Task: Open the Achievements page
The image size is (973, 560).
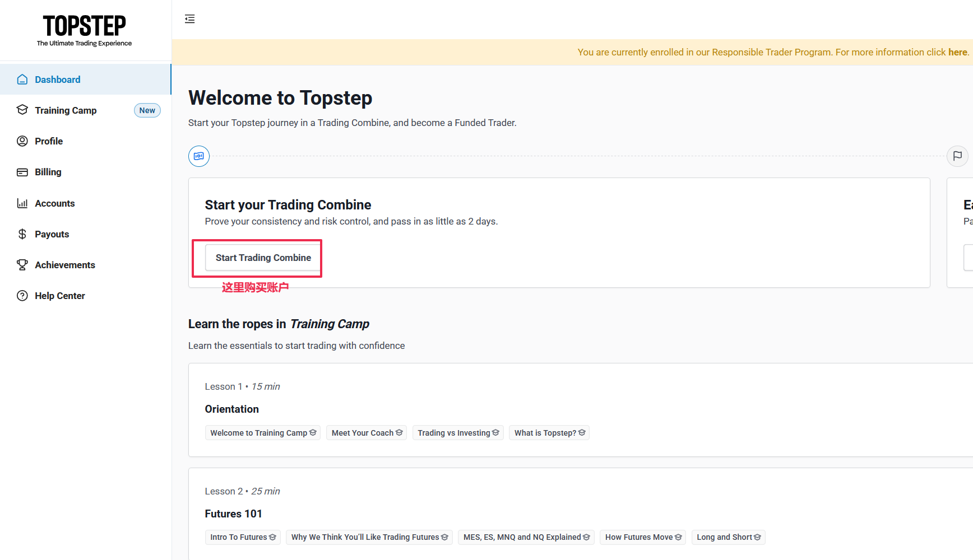Action: click(x=85, y=265)
